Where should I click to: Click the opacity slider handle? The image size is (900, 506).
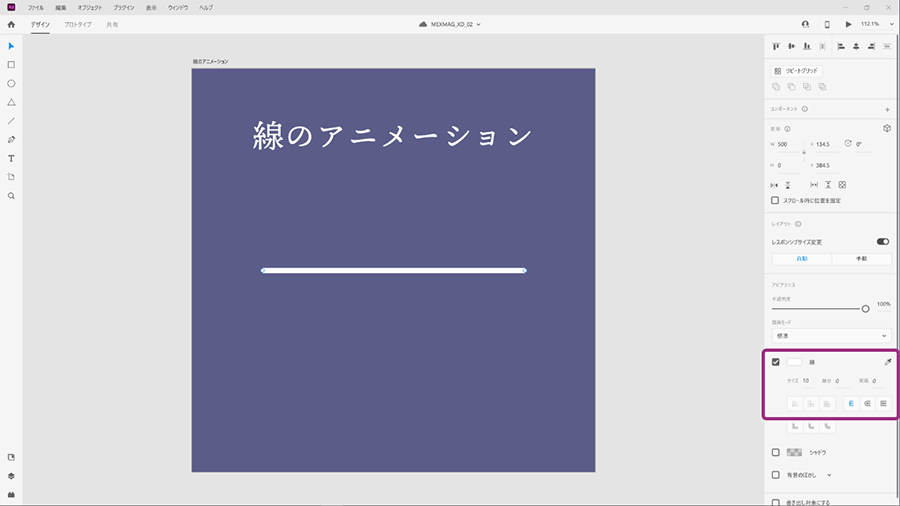(x=865, y=309)
